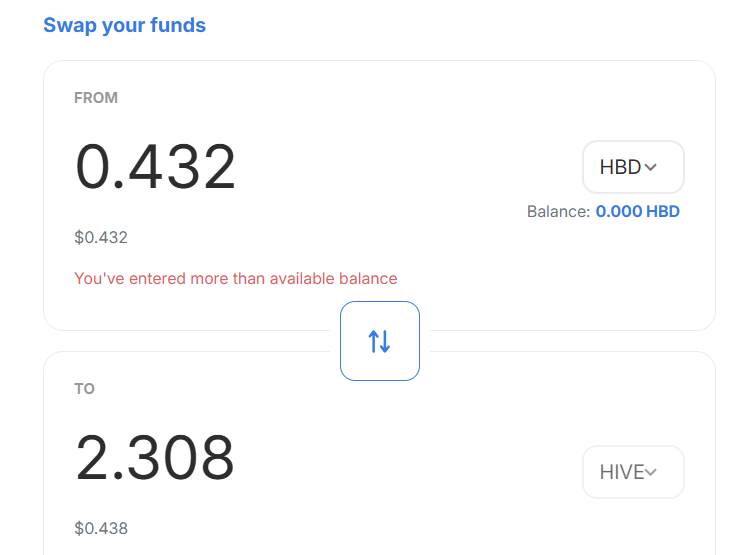Viewport: 746px width, 555px height.
Task: Click the exceeded balance error message
Action: click(235, 278)
